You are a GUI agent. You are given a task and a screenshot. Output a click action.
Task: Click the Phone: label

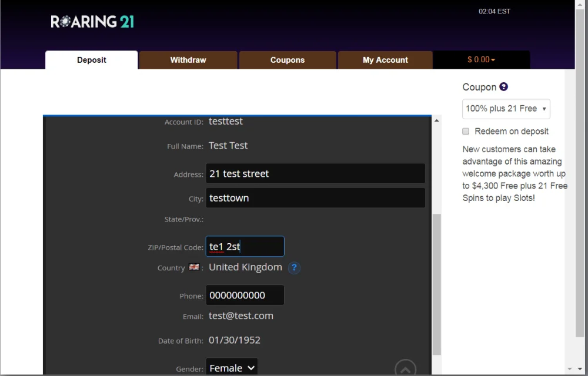point(191,296)
